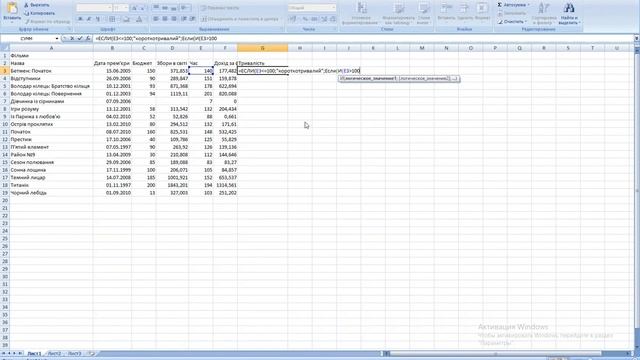Viewport: 640px width, 360px height.
Task: Click the increase decimal places icon
Action: (x=324, y=19)
